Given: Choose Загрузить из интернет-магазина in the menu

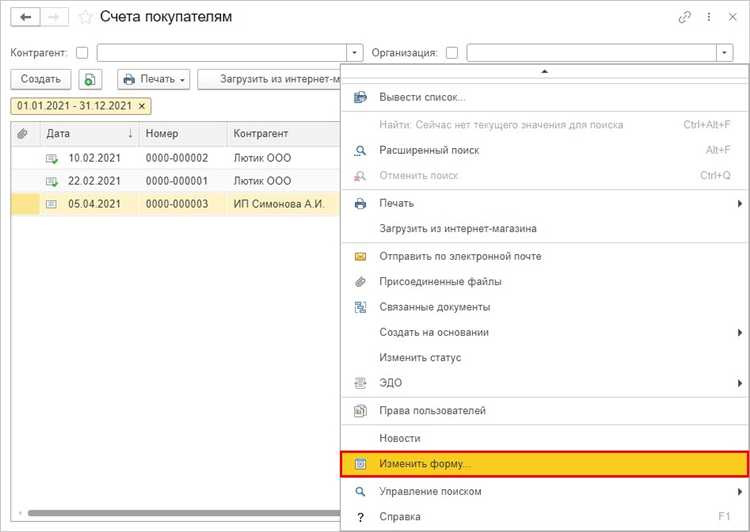Looking at the screenshot, I should tap(545, 229).
